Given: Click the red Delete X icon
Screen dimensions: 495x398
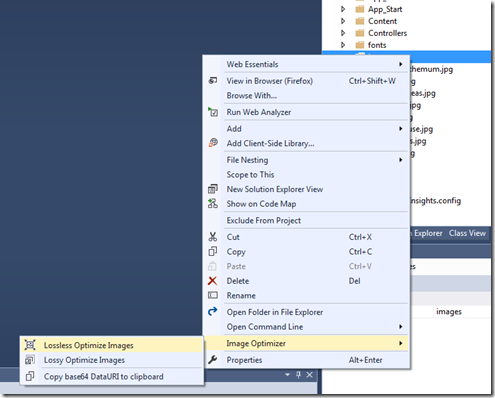Looking at the screenshot, I should coord(212,281).
